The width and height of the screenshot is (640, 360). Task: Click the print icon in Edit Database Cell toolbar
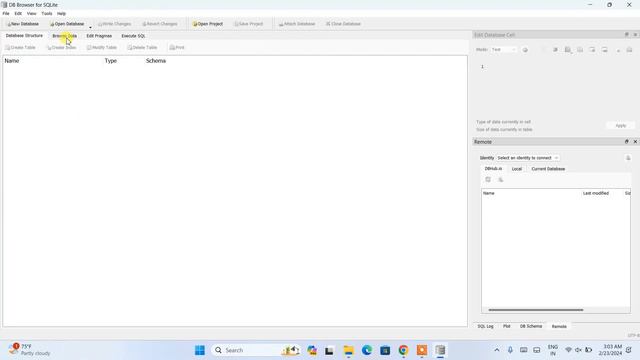click(x=629, y=50)
